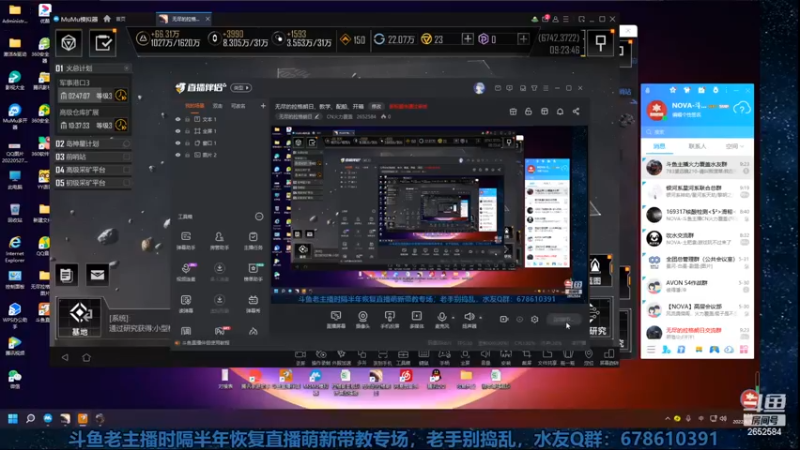Viewport: 800px width, 450px height.
Task: Open speaker dropdown arrow
Action: [481, 318]
